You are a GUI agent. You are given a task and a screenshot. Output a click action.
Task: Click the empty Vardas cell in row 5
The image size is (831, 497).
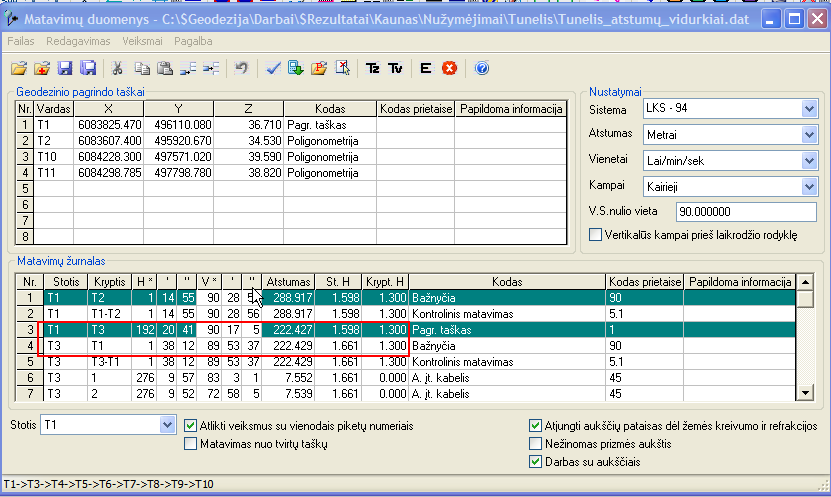click(54, 189)
